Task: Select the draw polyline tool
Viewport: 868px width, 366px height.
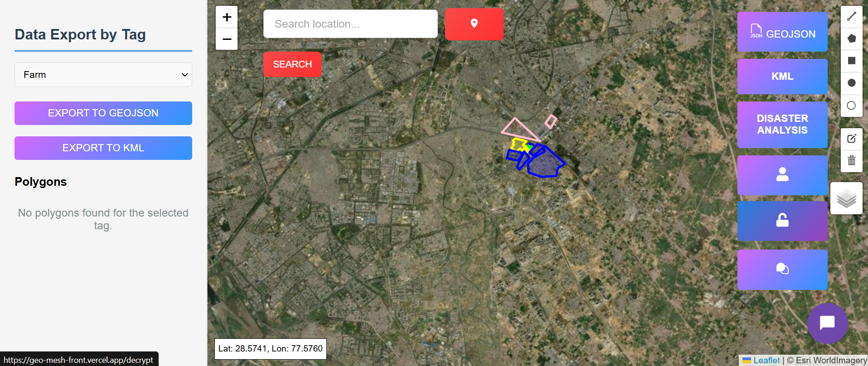Action: [x=851, y=16]
